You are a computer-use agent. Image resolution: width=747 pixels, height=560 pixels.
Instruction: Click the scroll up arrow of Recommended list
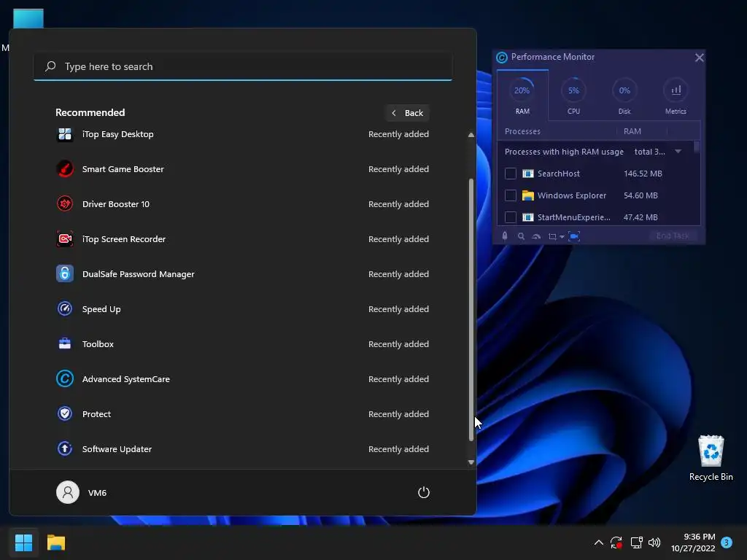click(x=471, y=135)
